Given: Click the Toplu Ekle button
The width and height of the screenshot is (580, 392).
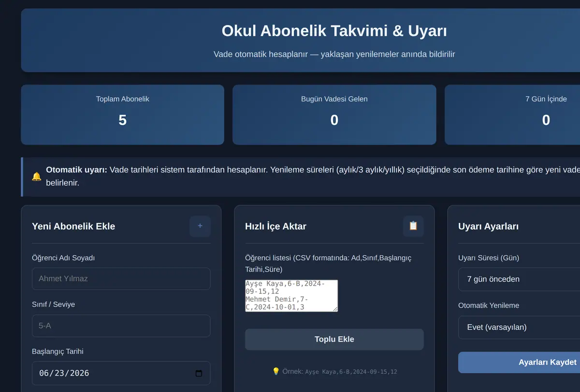Looking at the screenshot, I should [334, 339].
